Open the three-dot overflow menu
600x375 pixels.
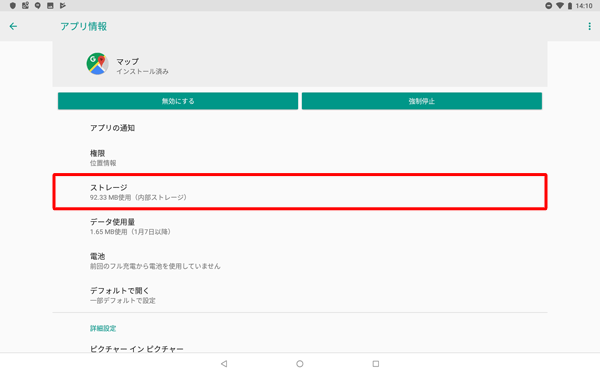click(589, 26)
